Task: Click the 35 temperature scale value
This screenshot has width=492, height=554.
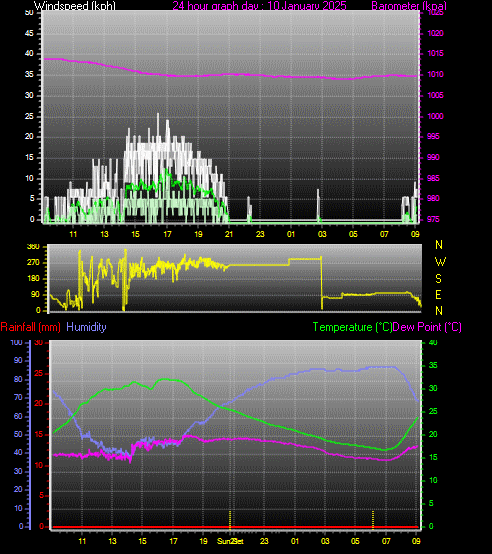Action: (x=433, y=365)
